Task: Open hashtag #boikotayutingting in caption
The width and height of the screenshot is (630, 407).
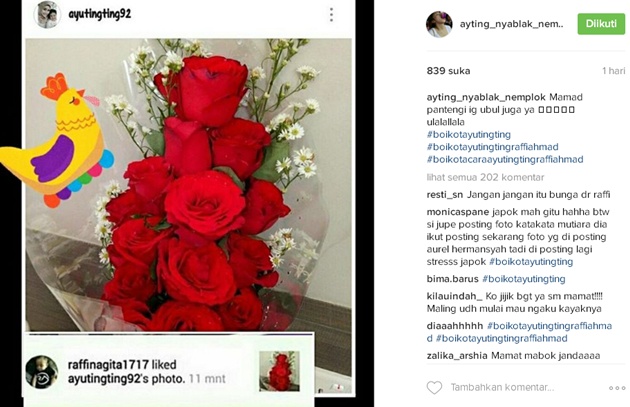Action: [468, 134]
